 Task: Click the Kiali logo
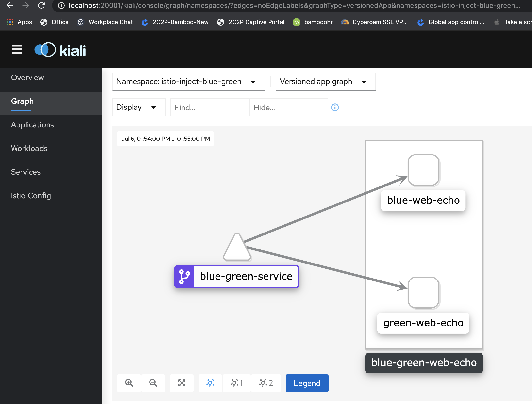(61, 50)
